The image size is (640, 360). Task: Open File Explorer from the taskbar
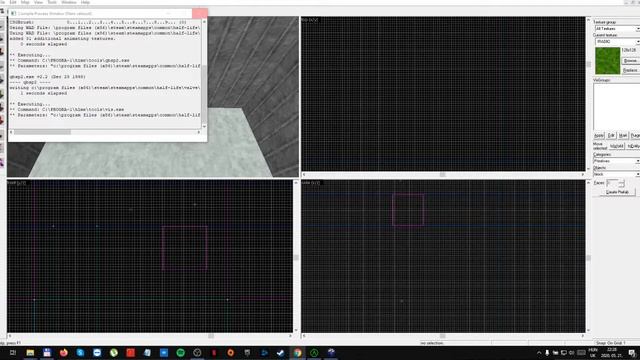[x=30, y=353]
